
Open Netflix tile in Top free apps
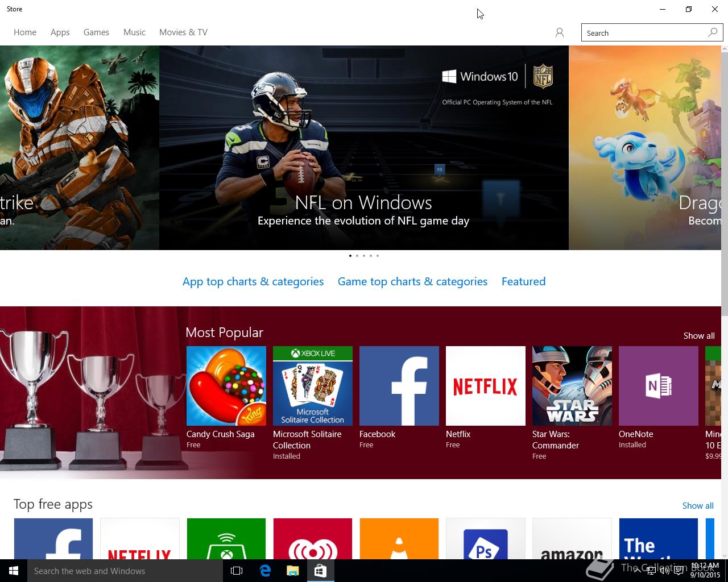point(140,539)
